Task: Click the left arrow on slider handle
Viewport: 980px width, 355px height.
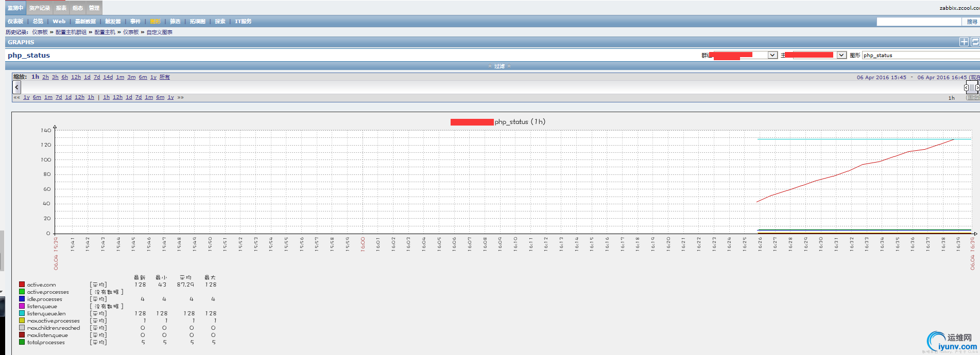Action: point(966,87)
